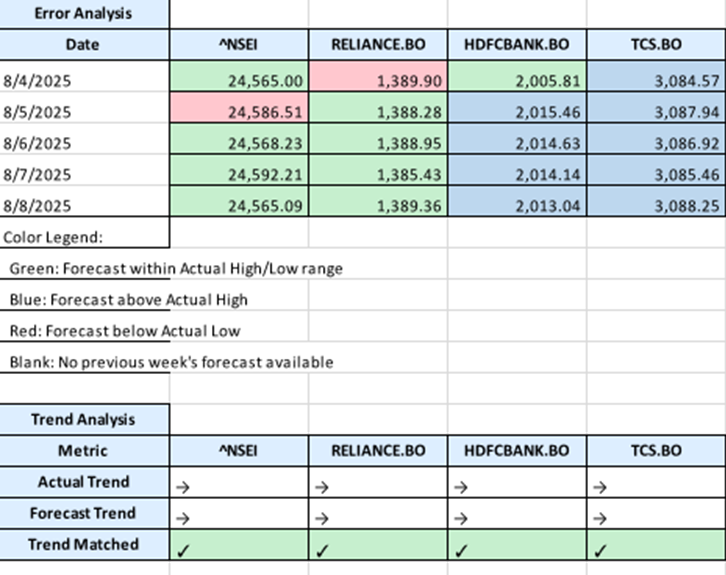The height and width of the screenshot is (575, 726).
Task: Select the ^NSEI header in Error Analysis table
Action: pos(239,44)
